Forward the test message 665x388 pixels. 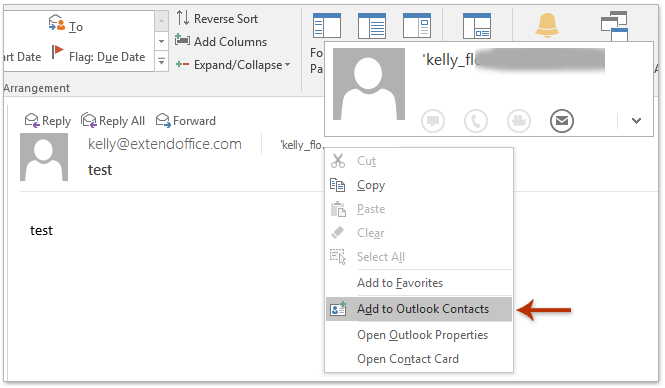coord(186,121)
